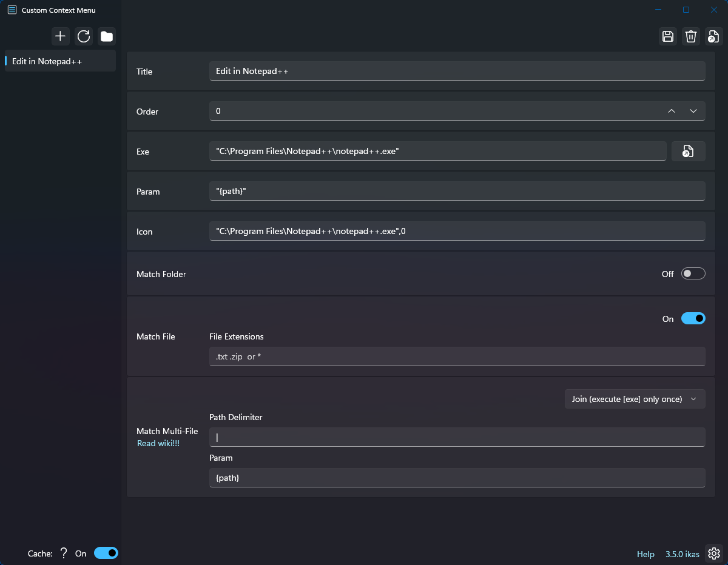The image size is (728, 565).
Task: Increase the Order value
Action: (x=672, y=111)
